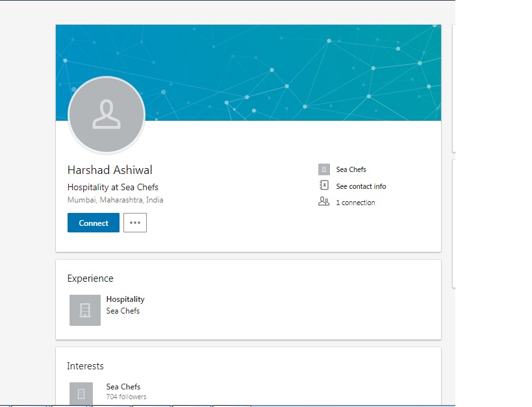The image size is (532, 407).
Task: Click the blue network banner image
Action: click(x=292, y=65)
